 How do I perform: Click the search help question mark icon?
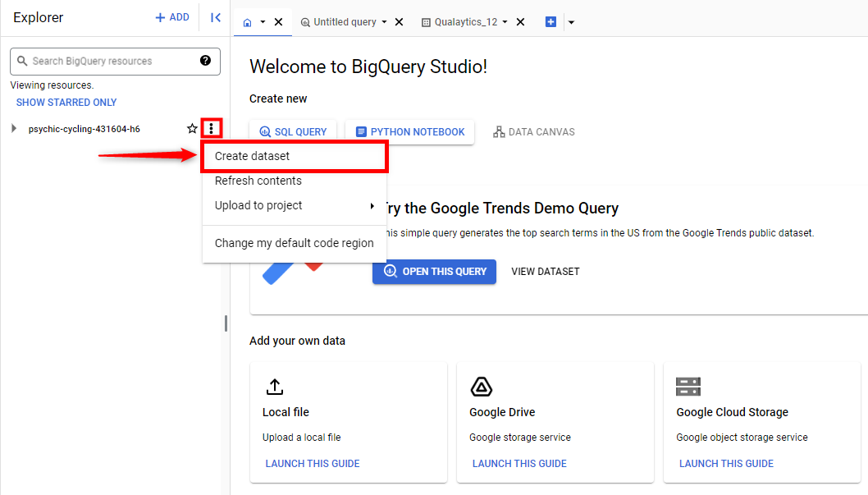205,61
